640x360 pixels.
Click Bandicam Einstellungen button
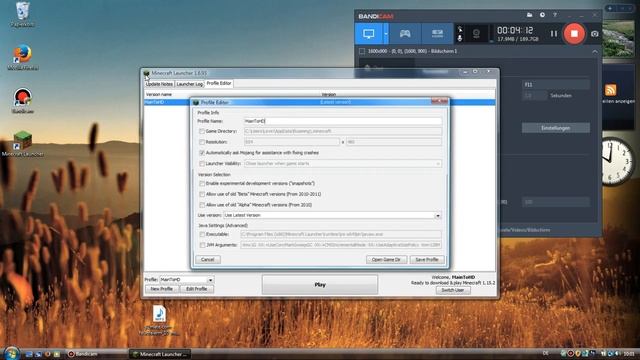tap(556, 128)
